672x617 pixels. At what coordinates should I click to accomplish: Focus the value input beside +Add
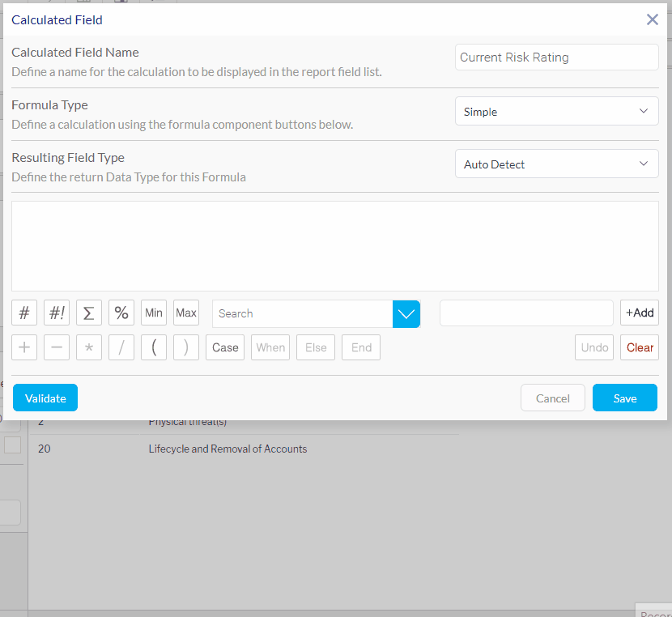click(526, 313)
